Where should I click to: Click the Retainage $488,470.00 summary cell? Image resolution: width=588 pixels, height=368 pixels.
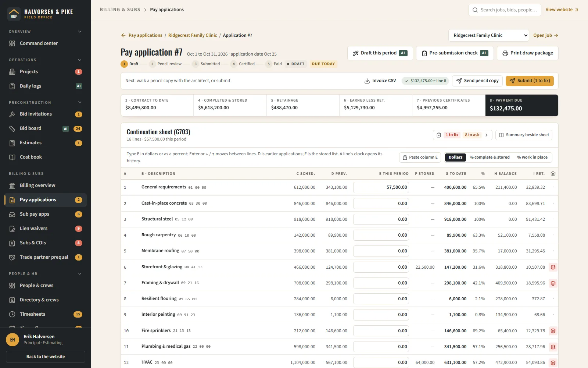pyautogui.click(x=303, y=105)
